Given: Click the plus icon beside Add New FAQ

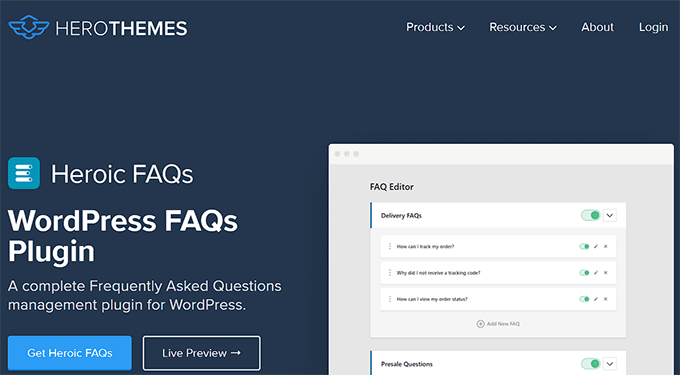Looking at the screenshot, I should click(x=481, y=324).
